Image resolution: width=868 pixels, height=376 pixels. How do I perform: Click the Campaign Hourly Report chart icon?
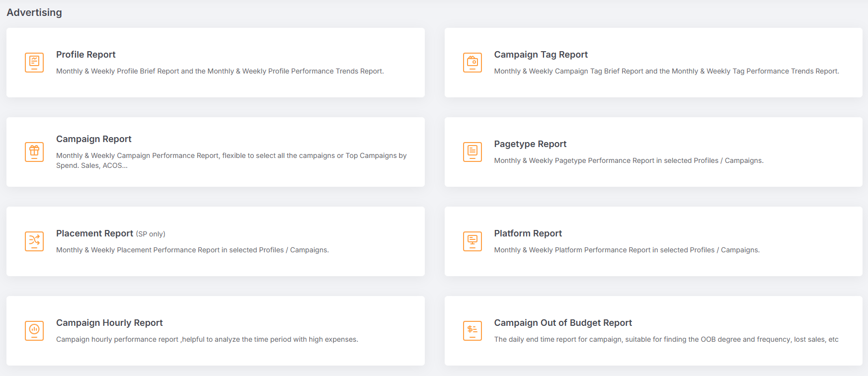coord(34,330)
